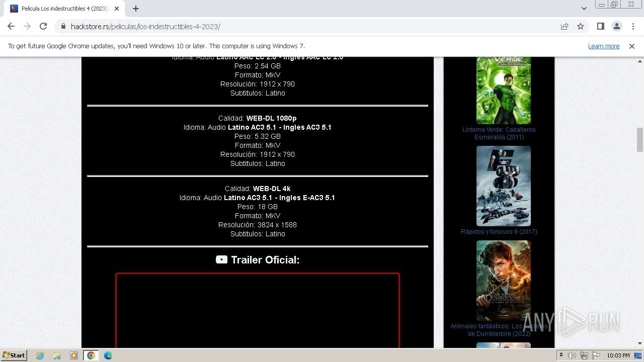The image size is (644, 362).
Task: Select the WEB-DL 1080p quality text
Action: point(271,118)
